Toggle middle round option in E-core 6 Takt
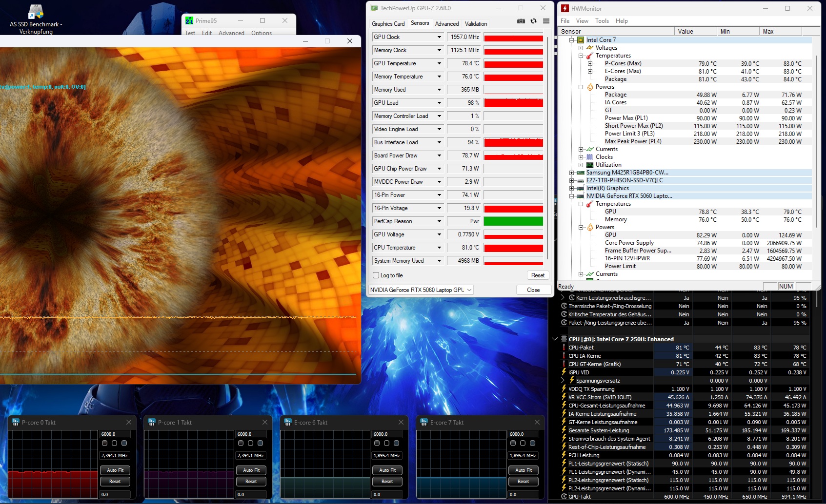826x504 pixels. click(x=386, y=443)
